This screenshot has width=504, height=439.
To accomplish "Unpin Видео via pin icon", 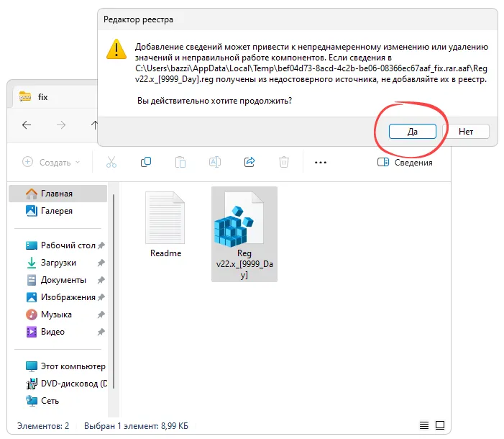I will tap(101, 332).
